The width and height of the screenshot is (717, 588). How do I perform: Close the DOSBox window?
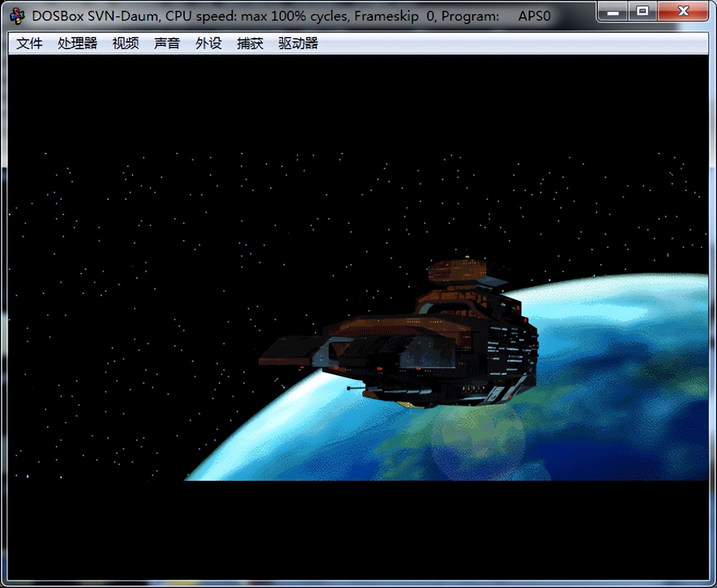click(x=683, y=11)
